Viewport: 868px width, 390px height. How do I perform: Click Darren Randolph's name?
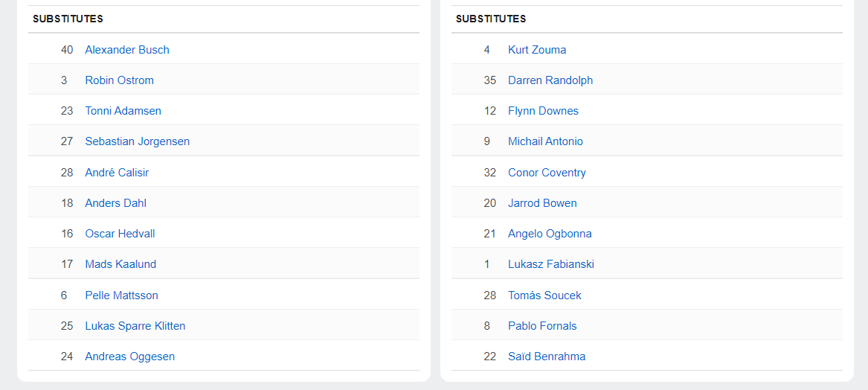click(550, 80)
